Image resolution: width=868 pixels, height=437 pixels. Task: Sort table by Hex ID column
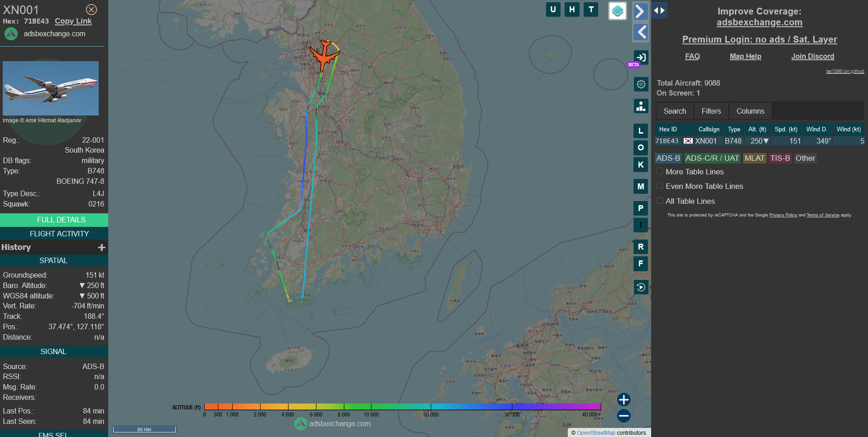click(668, 130)
